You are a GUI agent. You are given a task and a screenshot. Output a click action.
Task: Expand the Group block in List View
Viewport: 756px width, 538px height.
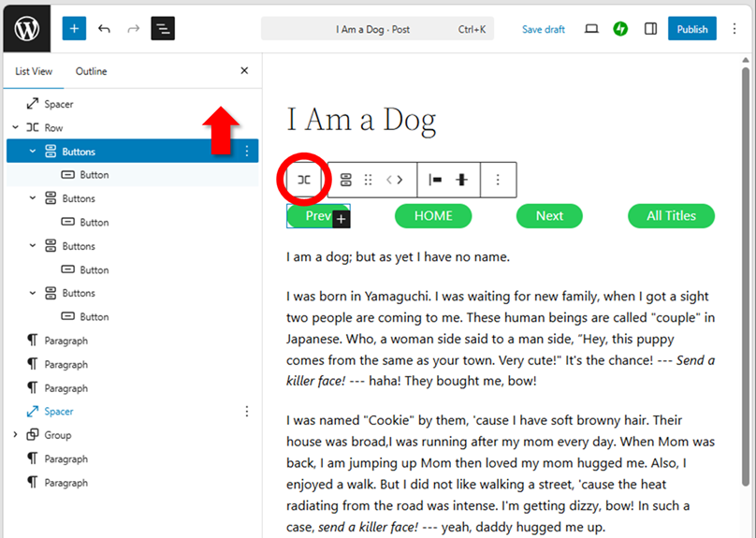click(x=15, y=435)
